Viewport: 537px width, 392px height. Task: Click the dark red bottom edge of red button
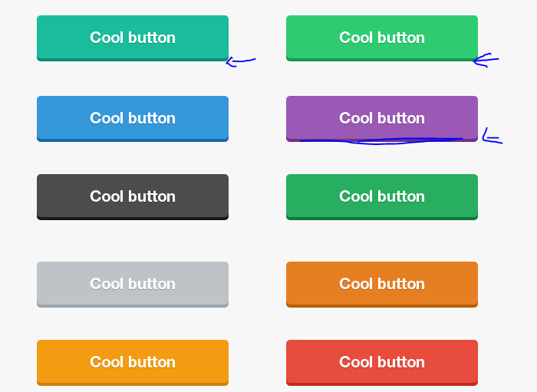(x=381, y=383)
